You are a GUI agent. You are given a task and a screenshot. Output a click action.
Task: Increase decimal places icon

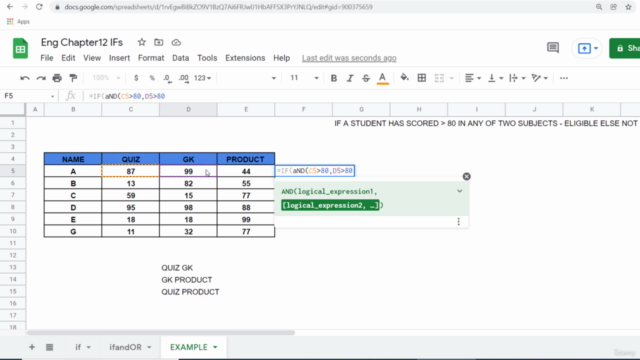(x=184, y=78)
